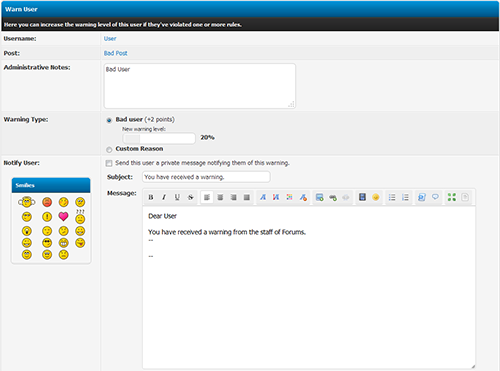
Task: Click the new warning level progress bar
Action: [x=159, y=138]
